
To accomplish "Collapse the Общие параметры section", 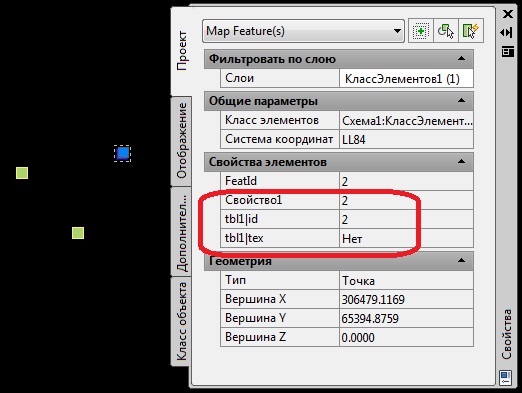I will coord(461,101).
